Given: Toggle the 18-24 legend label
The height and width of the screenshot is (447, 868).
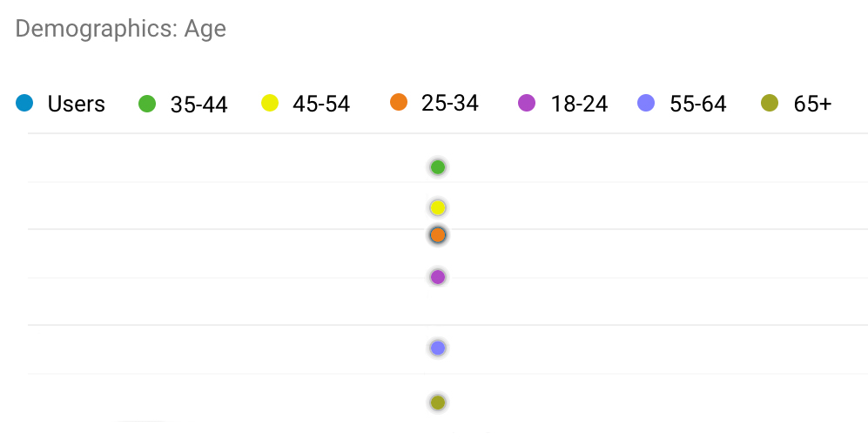Looking at the screenshot, I should point(579,105).
